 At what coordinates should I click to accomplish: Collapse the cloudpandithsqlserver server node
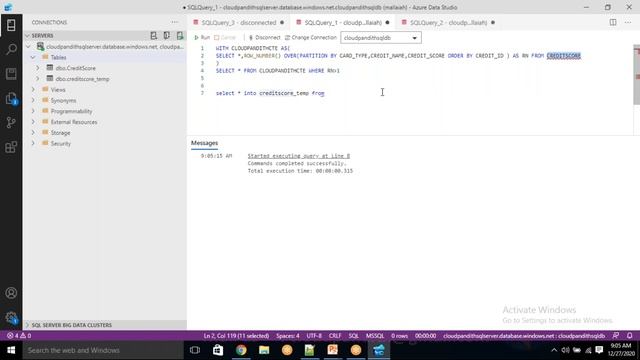[x=28, y=47]
